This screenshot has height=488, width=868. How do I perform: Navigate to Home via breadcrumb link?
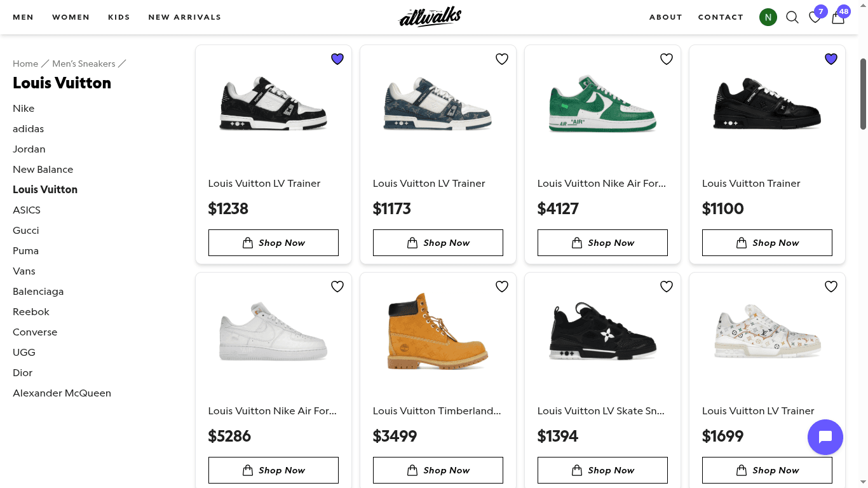pos(25,64)
